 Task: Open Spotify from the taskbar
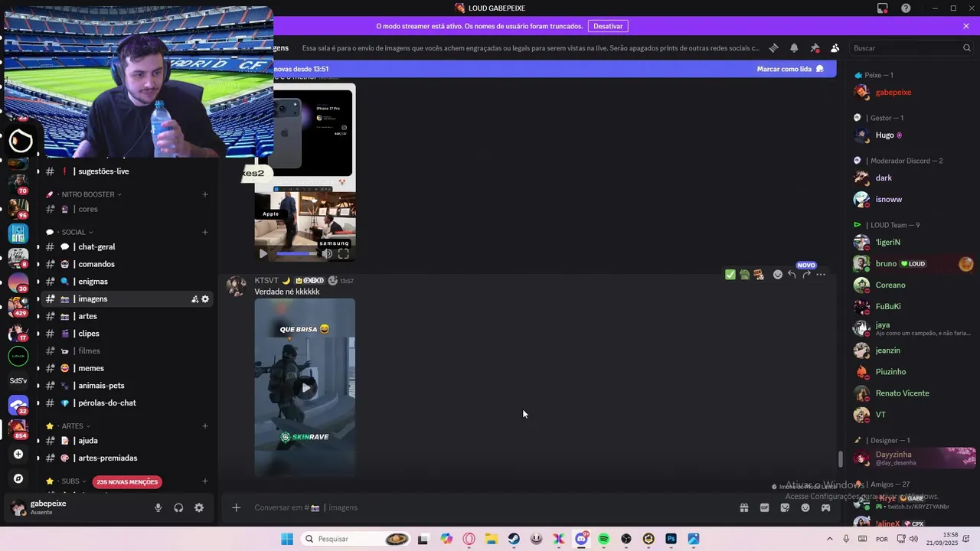click(x=603, y=540)
